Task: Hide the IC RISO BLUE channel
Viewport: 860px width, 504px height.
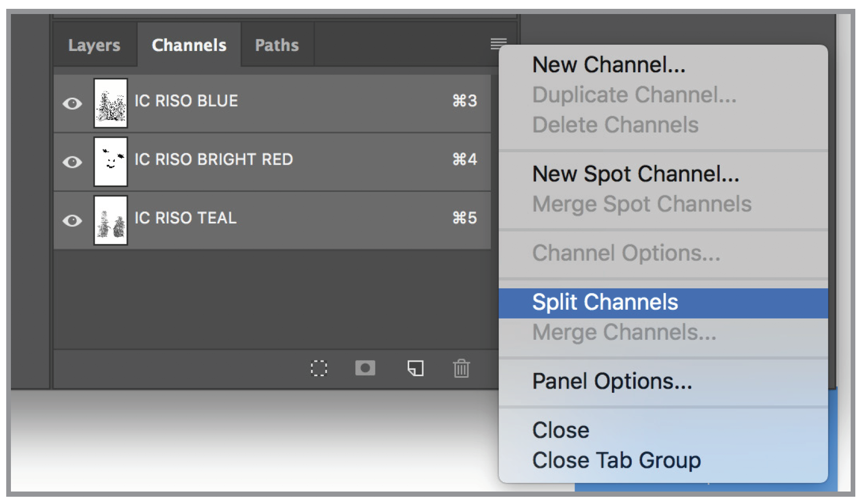Action: [72, 103]
